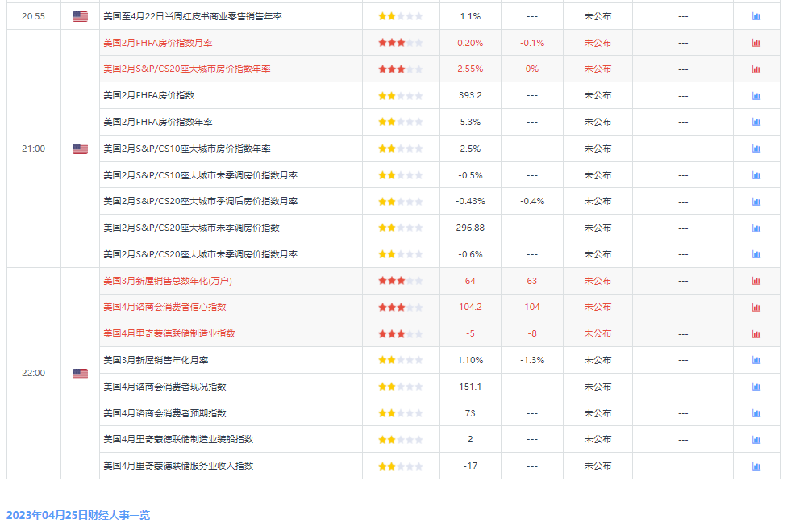Open 美国2月S&P/CS20座大城市房价指数年率 indicator

[x=187, y=69]
